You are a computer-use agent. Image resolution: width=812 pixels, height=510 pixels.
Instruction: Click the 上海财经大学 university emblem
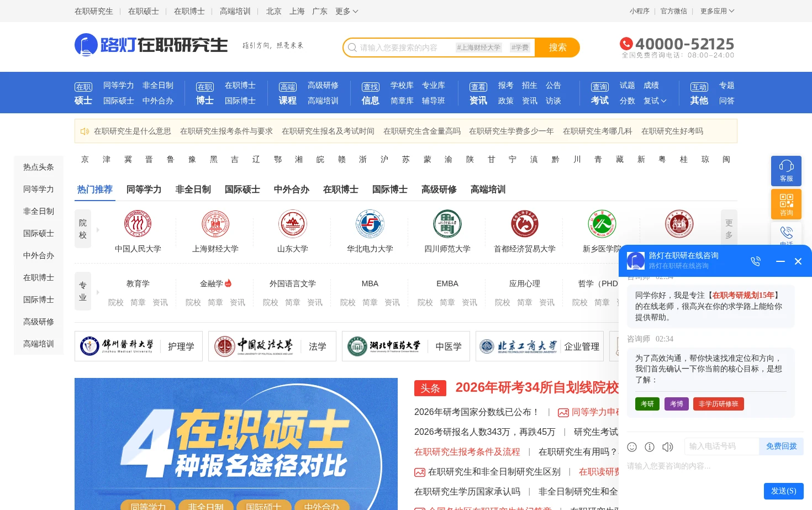[x=215, y=224]
